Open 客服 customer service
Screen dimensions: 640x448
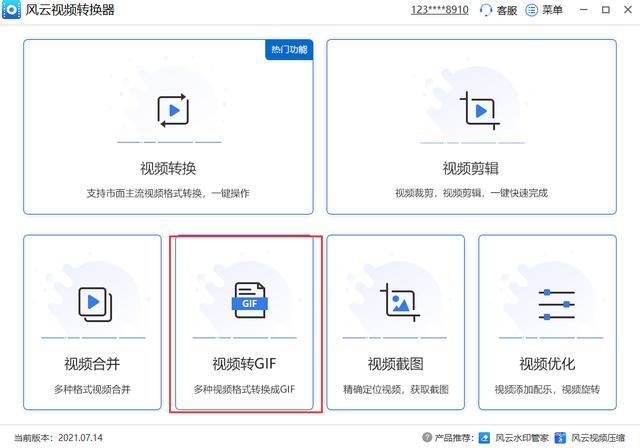[498, 10]
